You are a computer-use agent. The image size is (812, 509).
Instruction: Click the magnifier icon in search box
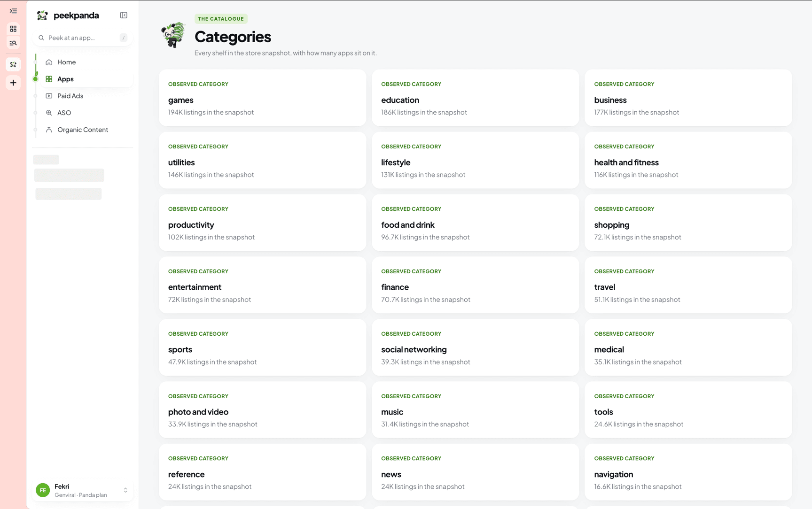41,38
